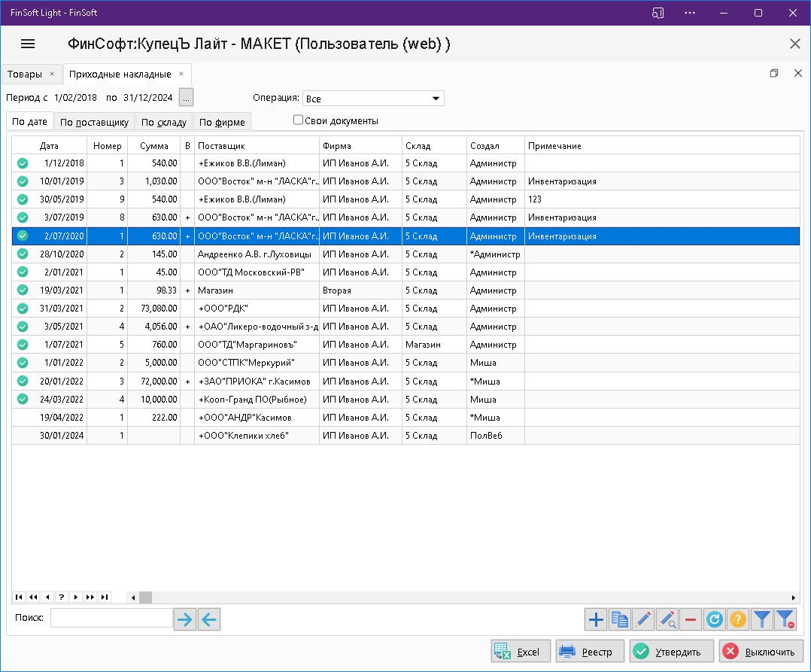
Task: Click the search forward right arrow
Action: click(184, 619)
